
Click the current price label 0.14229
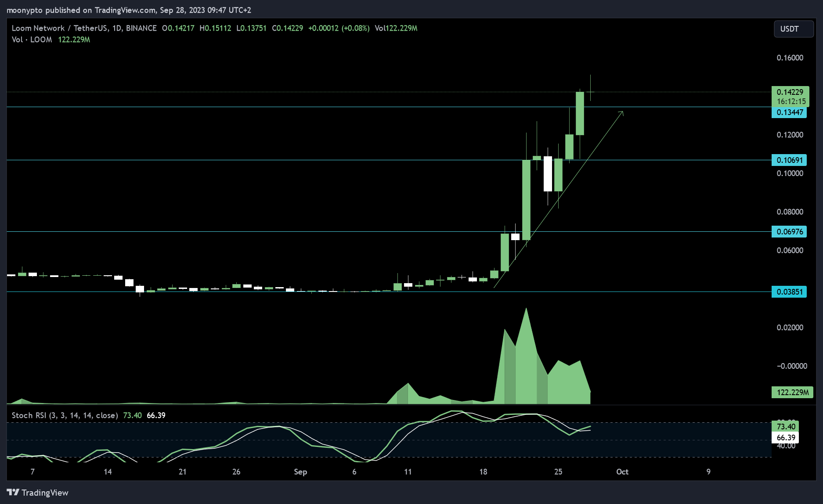click(790, 92)
